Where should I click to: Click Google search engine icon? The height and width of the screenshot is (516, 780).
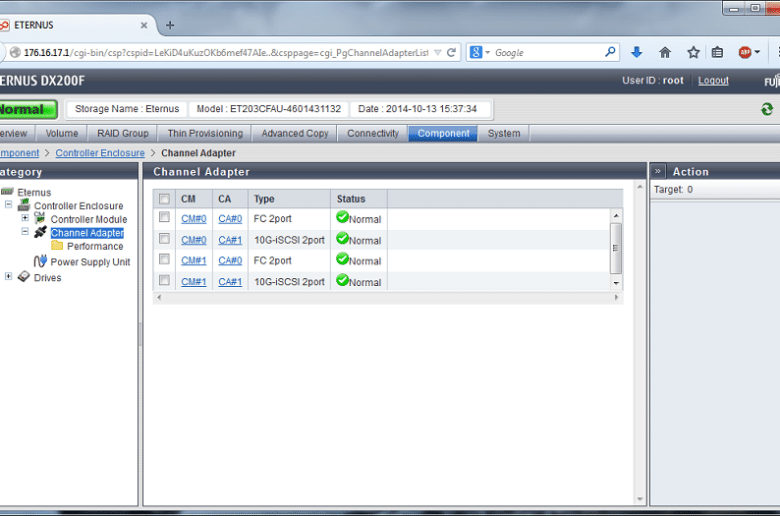(476, 52)
